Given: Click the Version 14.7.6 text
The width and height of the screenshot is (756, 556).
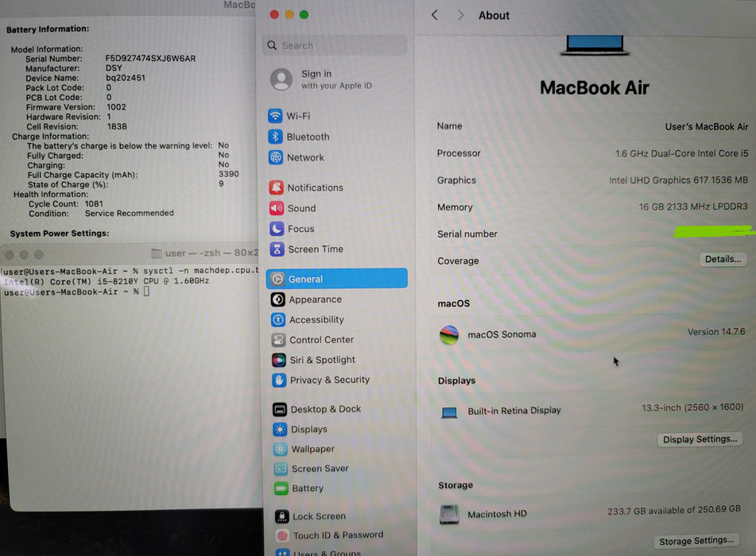Looking at the screenshot, I should coord(716,331).
